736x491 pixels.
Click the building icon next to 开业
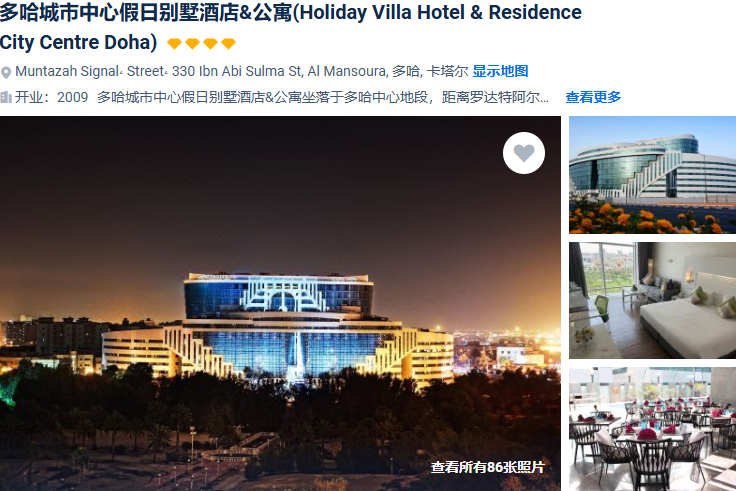[6, 97]
